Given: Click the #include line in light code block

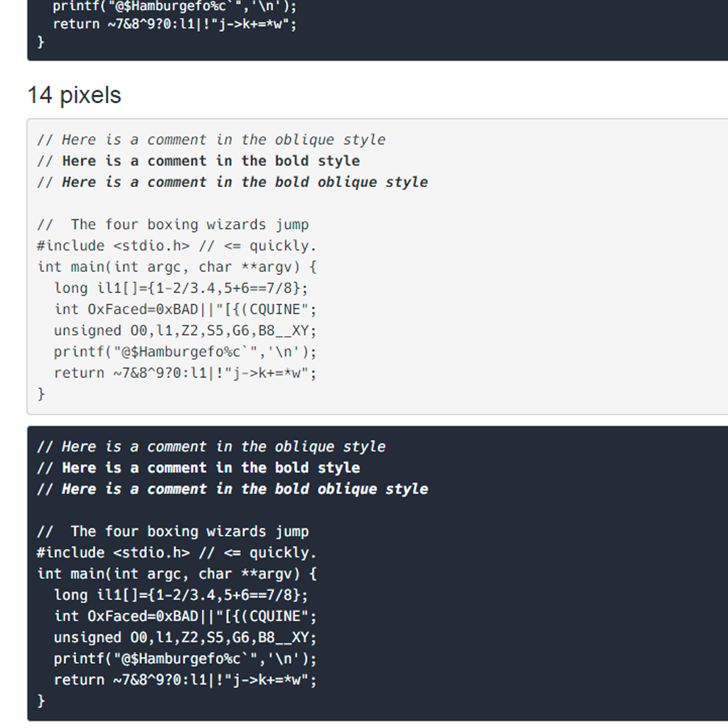Looking at the screenshot, I should (176, 246).
